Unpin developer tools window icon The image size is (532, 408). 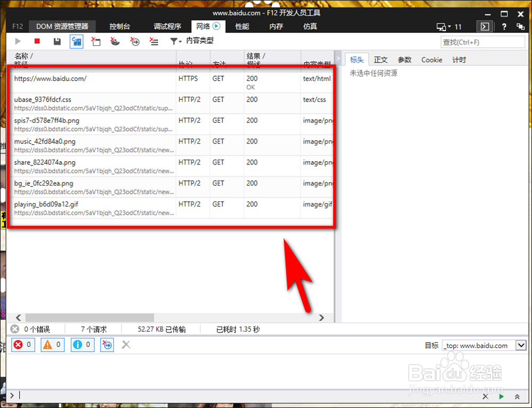520,27
